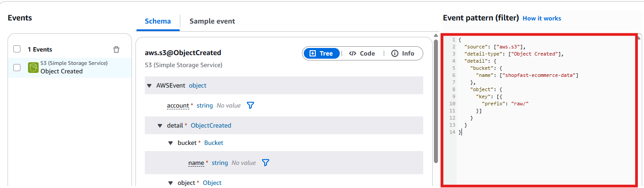Collapse the object node in schema tree

coord(171,183)
